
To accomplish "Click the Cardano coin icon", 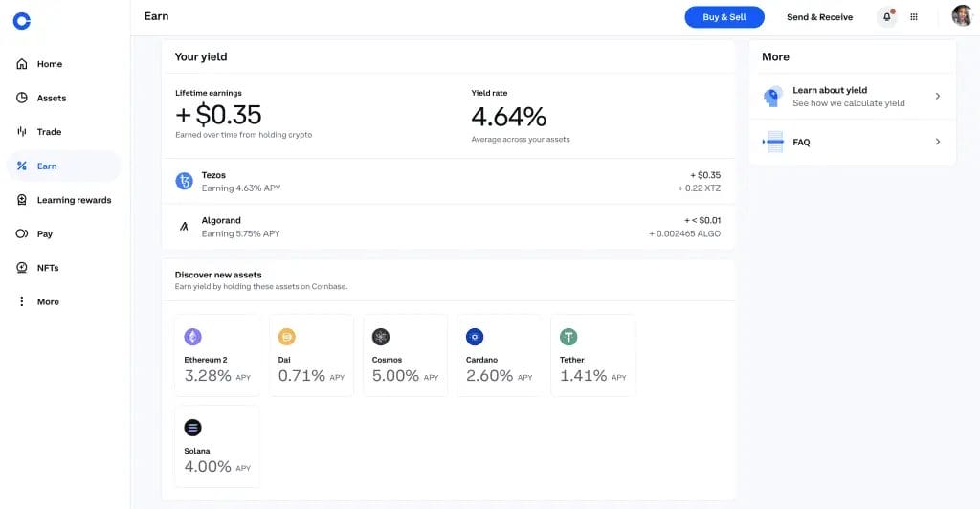I will [475, 337].
